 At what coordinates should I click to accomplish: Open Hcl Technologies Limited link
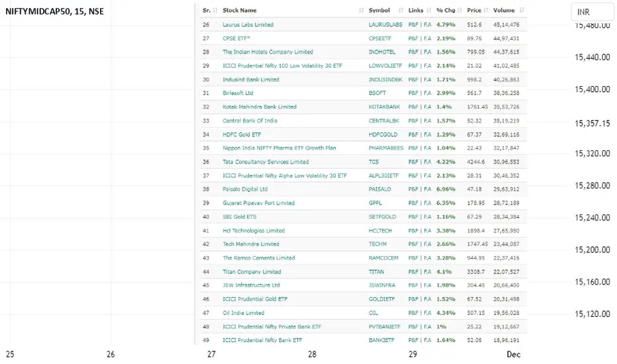pyautogui.click(x=254, y=230)
